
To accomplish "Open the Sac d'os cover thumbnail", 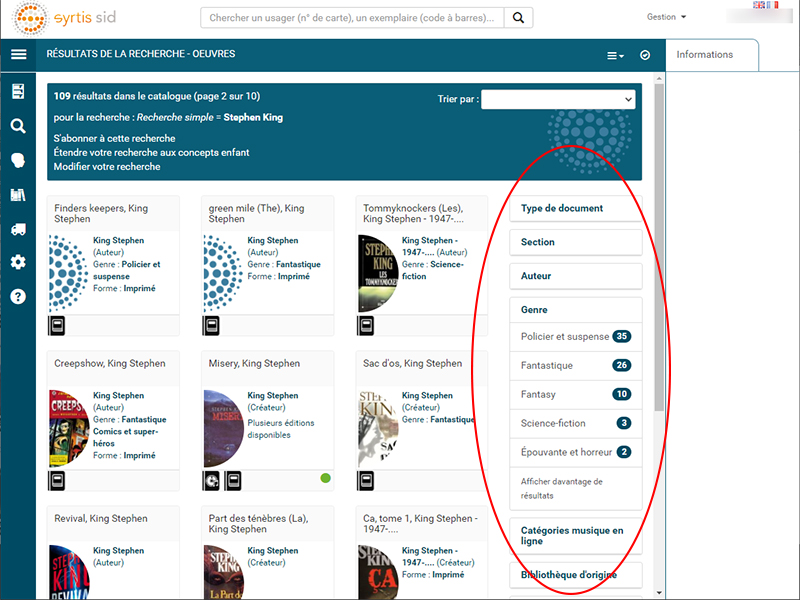I will (378, 429).
